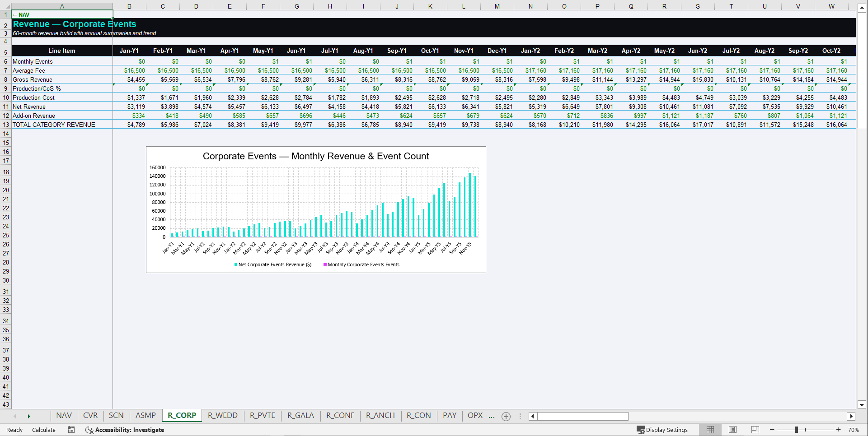
Task: Select column B header
Action: [129, 6]
